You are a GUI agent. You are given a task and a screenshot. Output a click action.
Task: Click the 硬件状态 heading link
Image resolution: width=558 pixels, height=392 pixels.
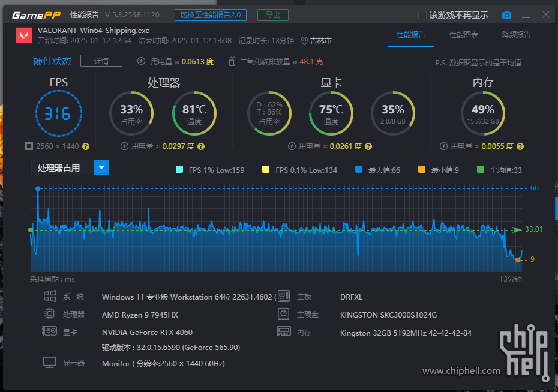pyautogui.click(x=52, y=61)
